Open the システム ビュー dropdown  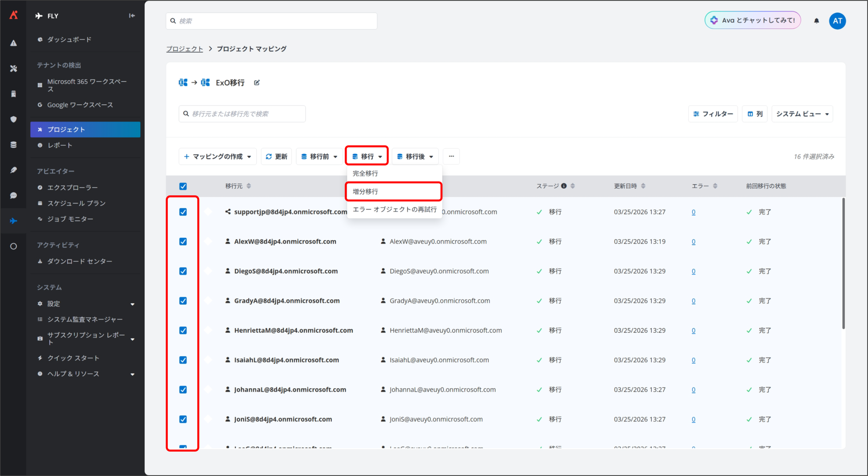802,114
